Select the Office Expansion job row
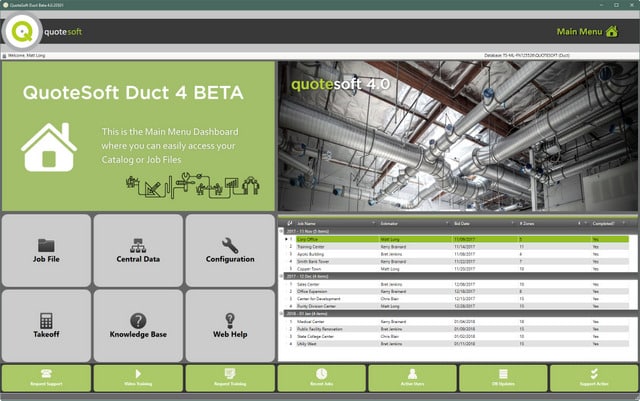The image size is (640, 401). click(x=457, y=292)
